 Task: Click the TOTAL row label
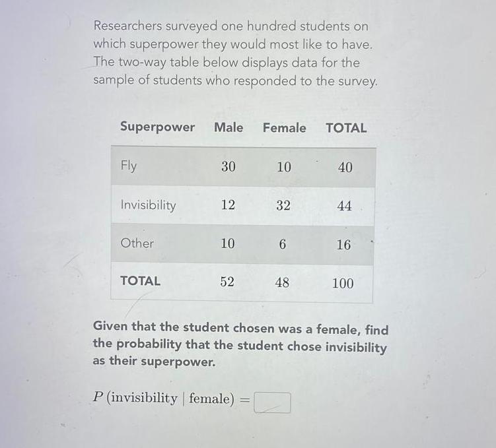pyautogui.click(x=140, y=280)
